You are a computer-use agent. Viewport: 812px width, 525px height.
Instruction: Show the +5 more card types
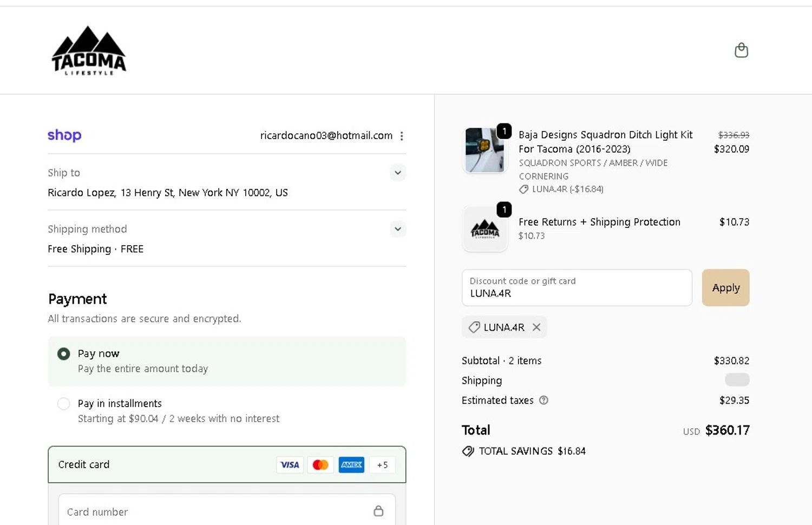tap(382, 465)
